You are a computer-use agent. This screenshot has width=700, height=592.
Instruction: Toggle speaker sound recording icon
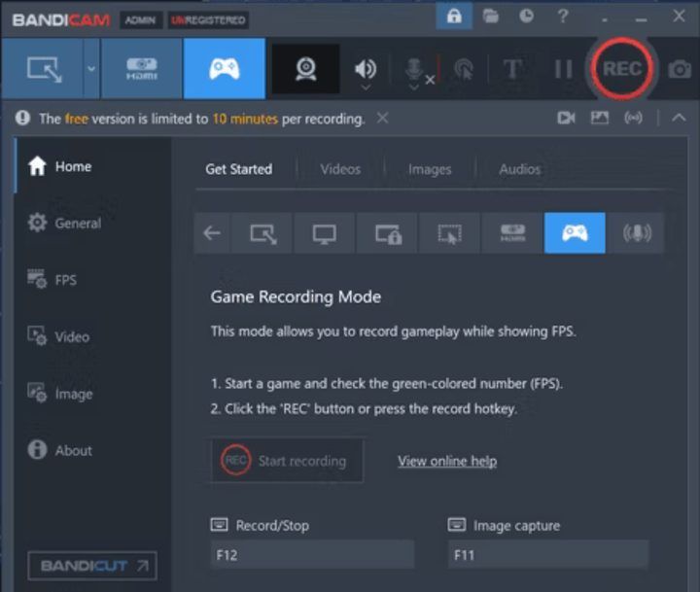point(366,68)
